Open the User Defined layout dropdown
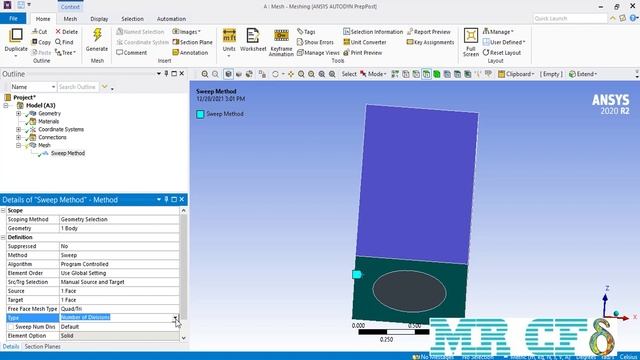Viewport: 640px width, 360px height. pos(504,42)
